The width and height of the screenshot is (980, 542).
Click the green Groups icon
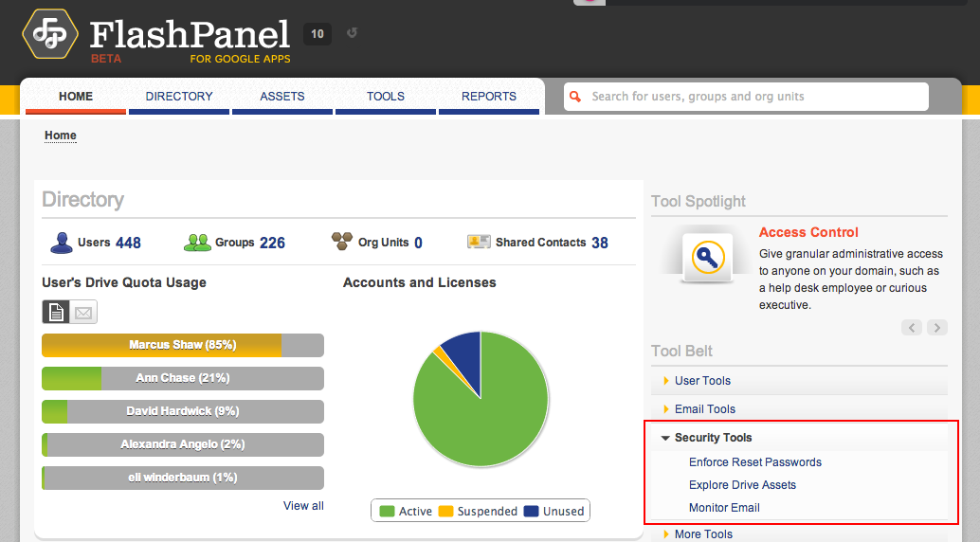[x=197, y=243]
